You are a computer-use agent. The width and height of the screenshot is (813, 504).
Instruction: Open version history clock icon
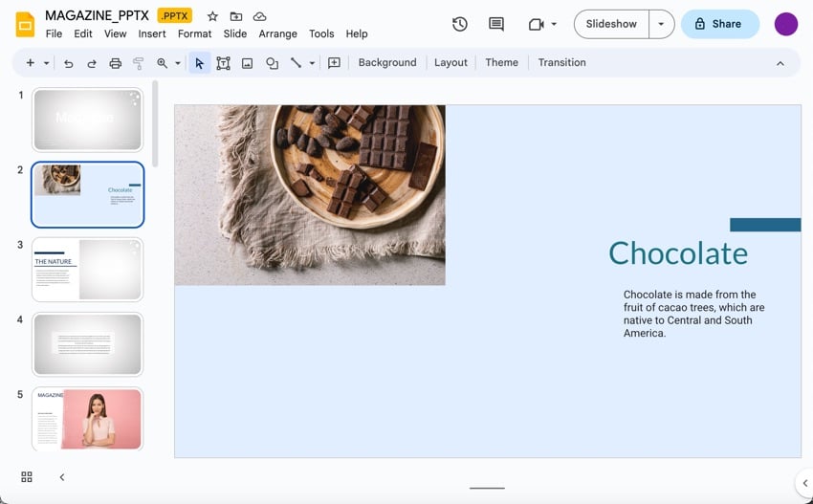click(x=460, y=24)
